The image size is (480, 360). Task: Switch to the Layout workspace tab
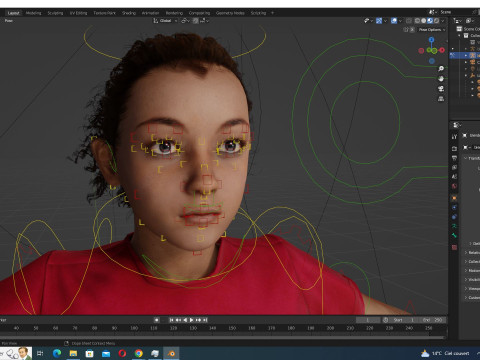pos(14,13)
